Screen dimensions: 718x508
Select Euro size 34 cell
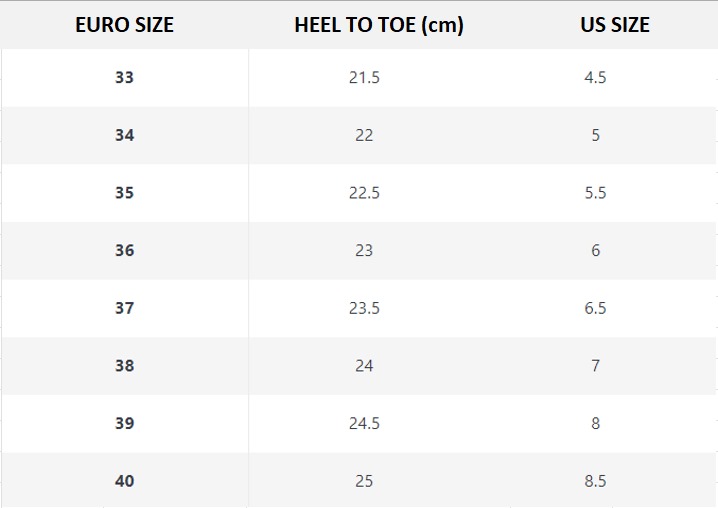click(124, 135)
